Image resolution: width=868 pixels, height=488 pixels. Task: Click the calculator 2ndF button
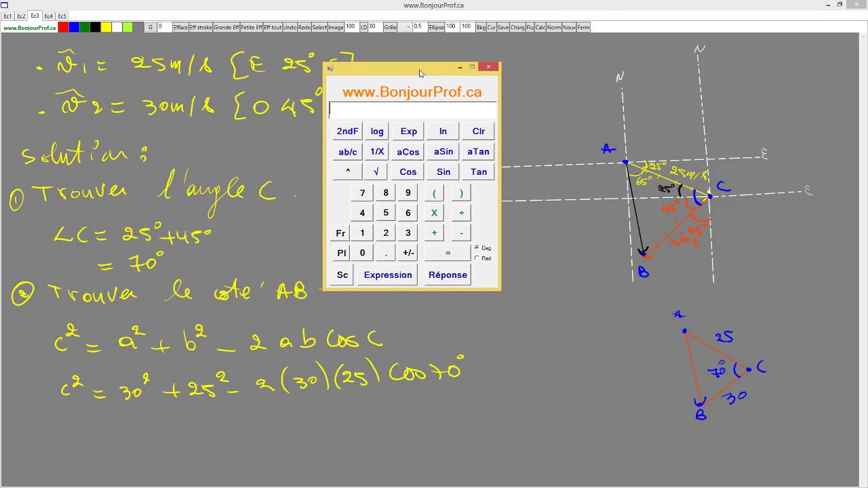(347, 131)
